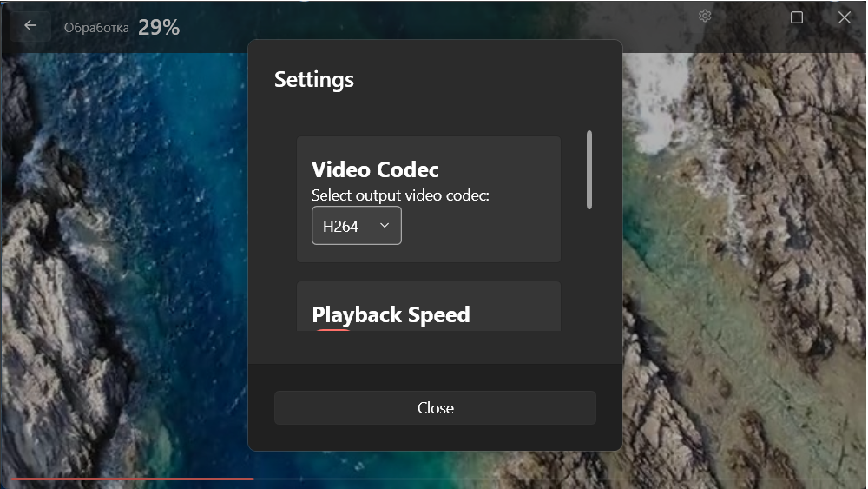
Task: Minimize the application window
Action: 749,17
